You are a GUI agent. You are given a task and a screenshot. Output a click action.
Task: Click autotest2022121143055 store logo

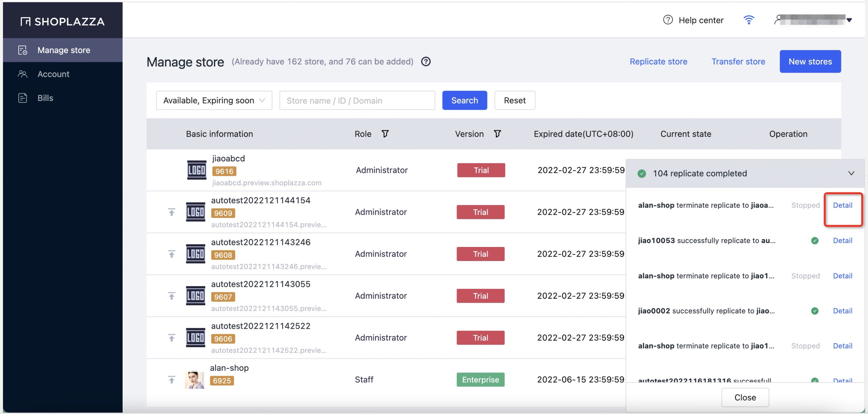click(195, 296)
